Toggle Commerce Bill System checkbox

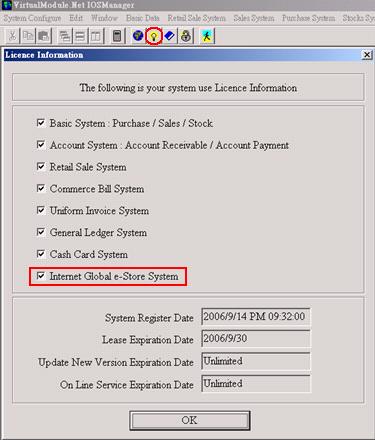coord(41,188)
